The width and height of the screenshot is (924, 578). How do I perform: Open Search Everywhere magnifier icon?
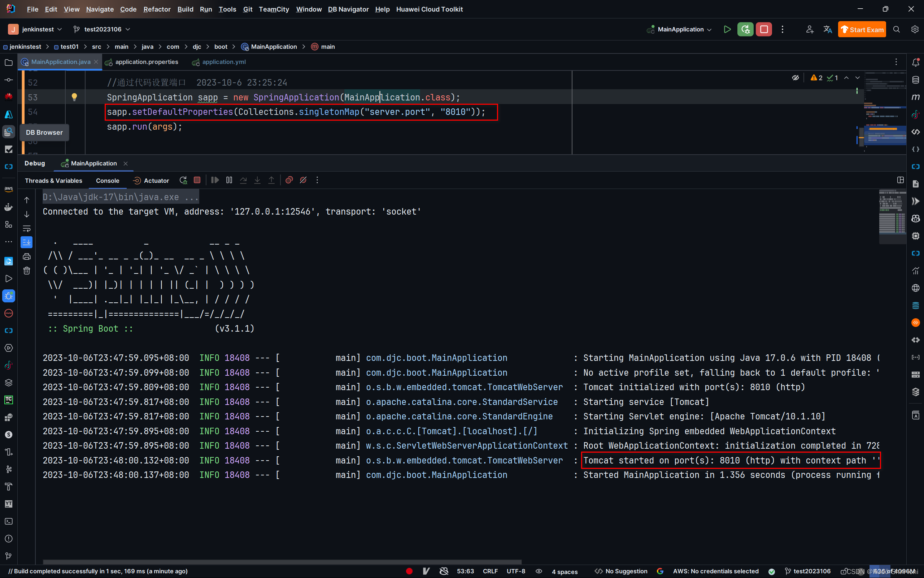pyautogui.click(x=897, y=29)
